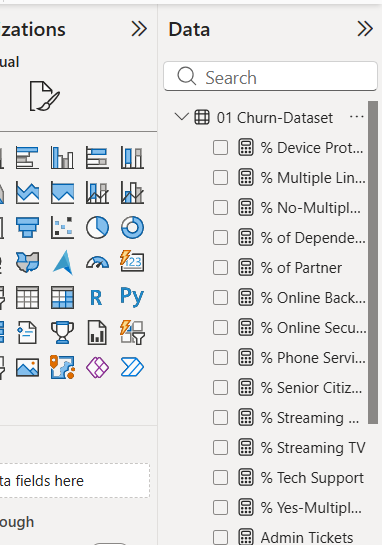Add a Smart narrative visual

pos(27,333)
